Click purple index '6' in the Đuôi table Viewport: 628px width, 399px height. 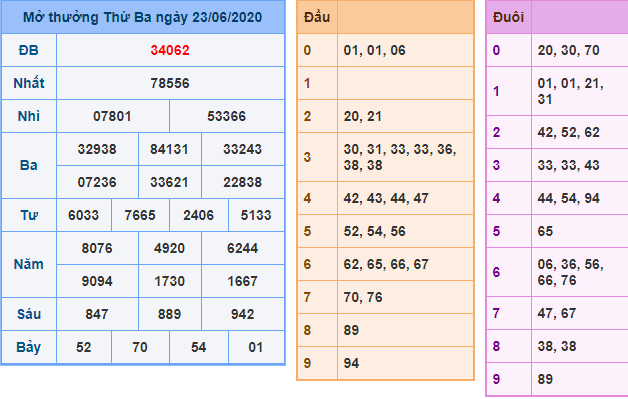pos(496,272)
